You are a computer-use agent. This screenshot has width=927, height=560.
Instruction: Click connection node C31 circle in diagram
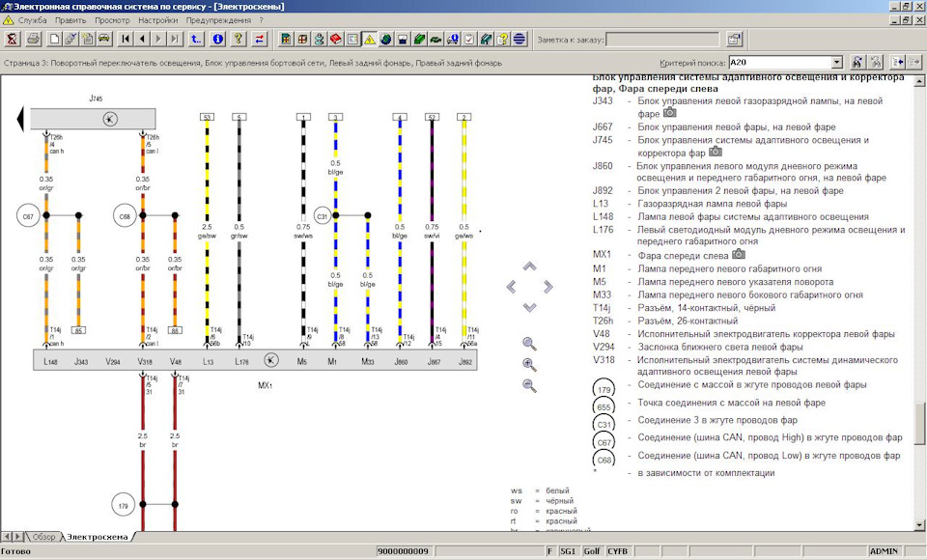(x=323, y=216)
